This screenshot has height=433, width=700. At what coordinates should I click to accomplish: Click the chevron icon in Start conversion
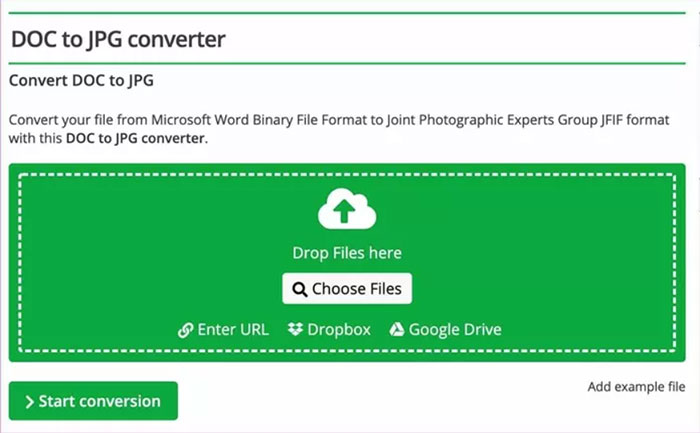click(x=29, y=402)
